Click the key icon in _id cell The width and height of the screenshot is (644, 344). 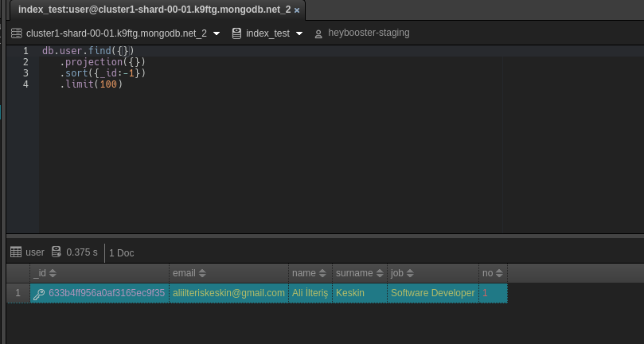click(x=39, y=294)
